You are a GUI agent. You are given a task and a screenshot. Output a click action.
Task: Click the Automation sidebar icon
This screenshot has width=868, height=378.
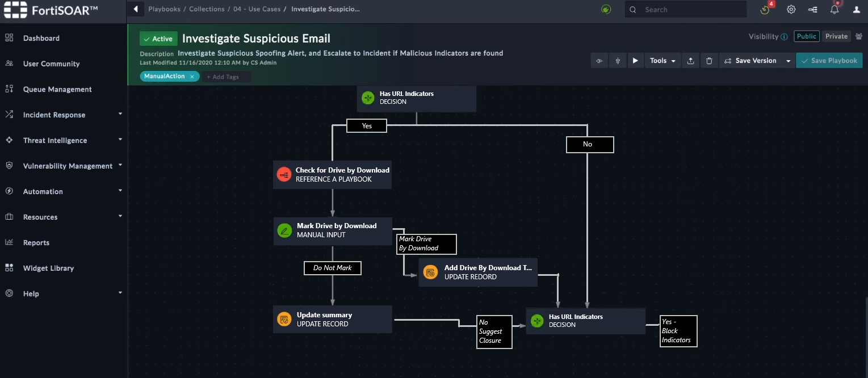[9, 191]
